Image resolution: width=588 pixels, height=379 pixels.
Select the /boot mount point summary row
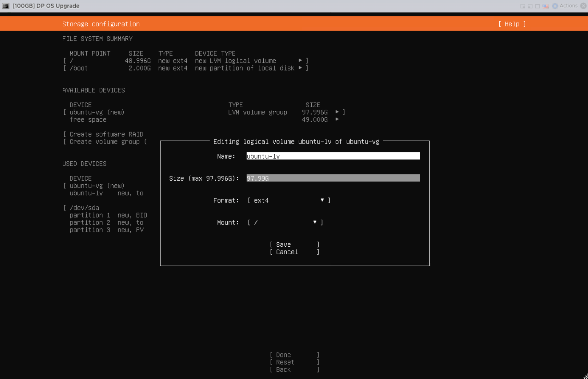[x=186, y=68]
